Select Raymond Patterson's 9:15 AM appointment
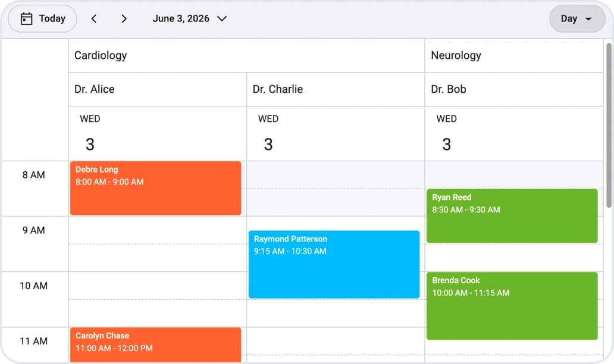The image size is (614, 364). [x=334, y=265]
